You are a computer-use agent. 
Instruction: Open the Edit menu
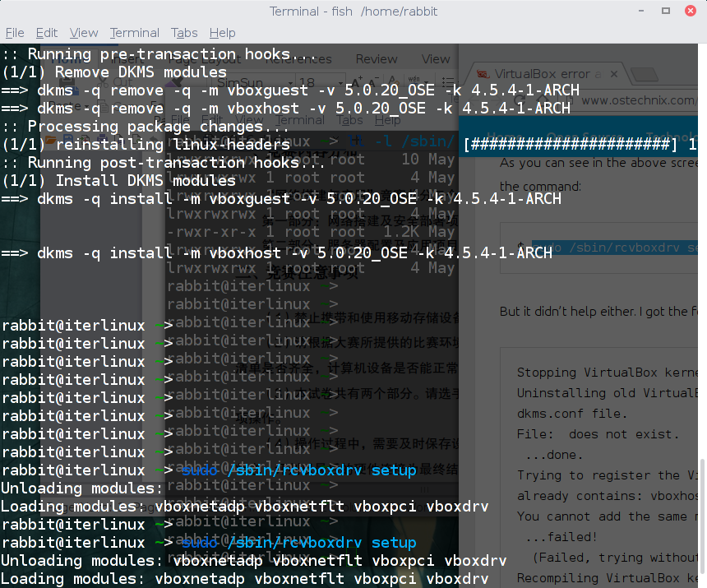[46, 33]
